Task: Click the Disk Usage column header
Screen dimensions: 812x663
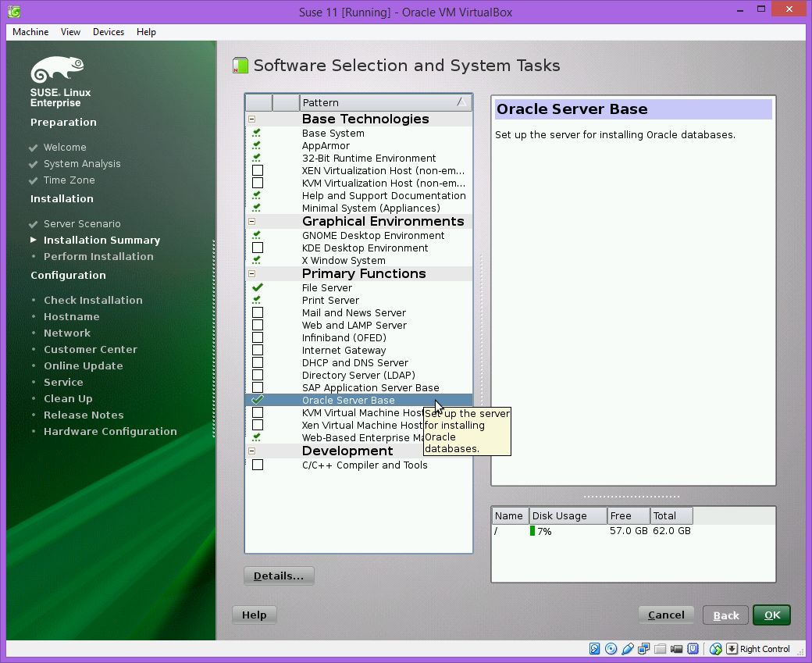Action: 568,516
